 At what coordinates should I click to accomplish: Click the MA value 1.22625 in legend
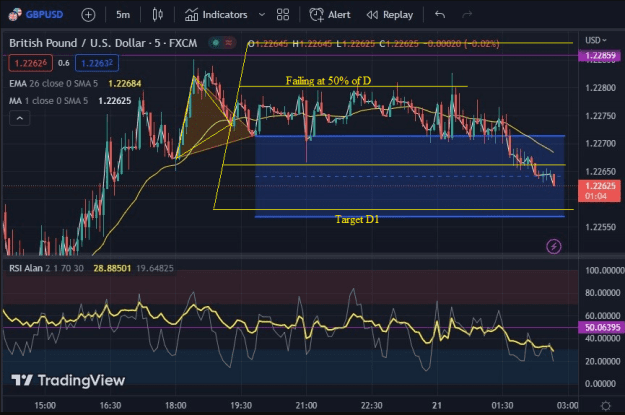click(115, 100)
